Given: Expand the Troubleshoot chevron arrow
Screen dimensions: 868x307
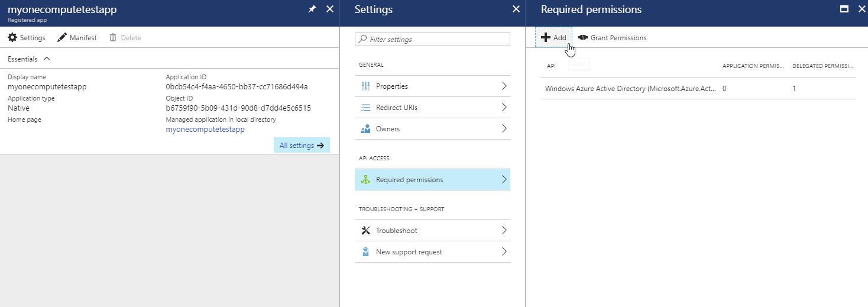Looking at the screenshot, I should pos(504,231).
